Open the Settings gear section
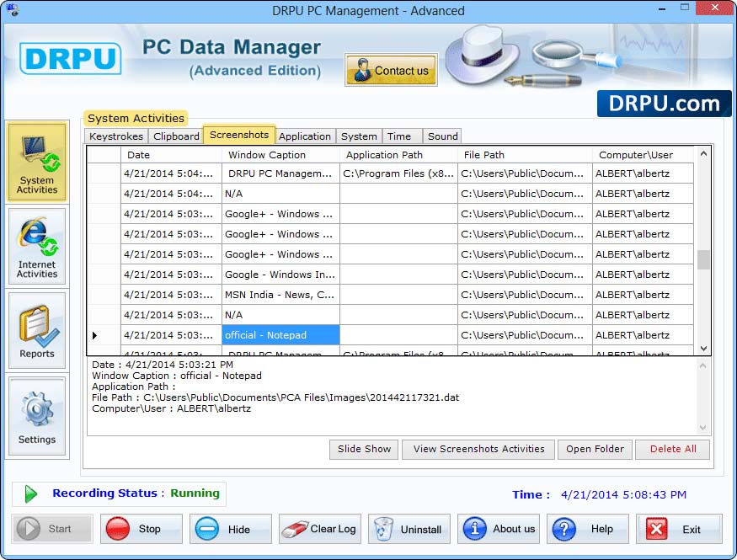Image resolution: width=737 pixels, height=560 pixels. coord(37,416)
